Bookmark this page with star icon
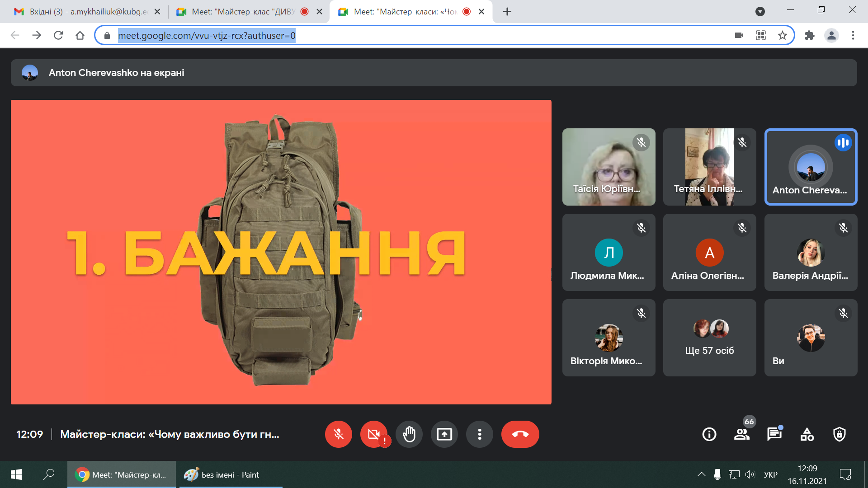 tap(783, 35)
